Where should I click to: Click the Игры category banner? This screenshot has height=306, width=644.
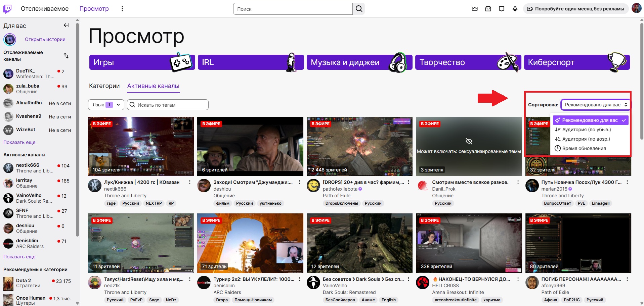click(142, 62)
